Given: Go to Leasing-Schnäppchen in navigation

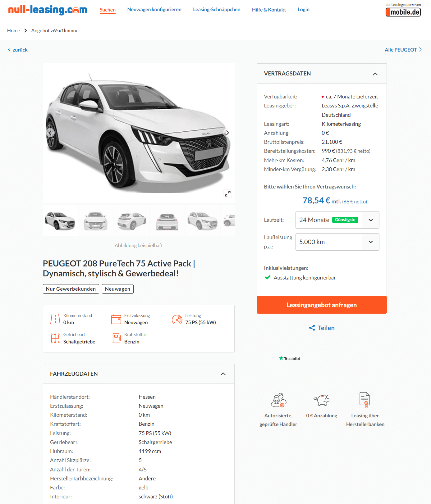Looking at the screenshot, I should (x=217, y=10).
